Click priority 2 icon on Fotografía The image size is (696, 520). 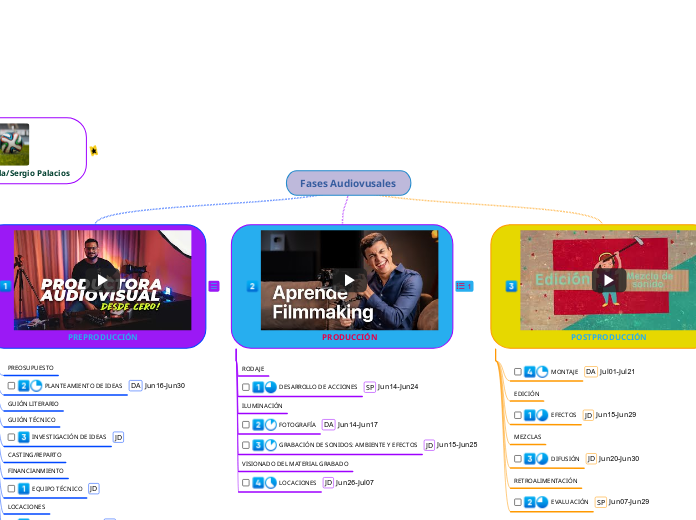click(x=258, y=425)
